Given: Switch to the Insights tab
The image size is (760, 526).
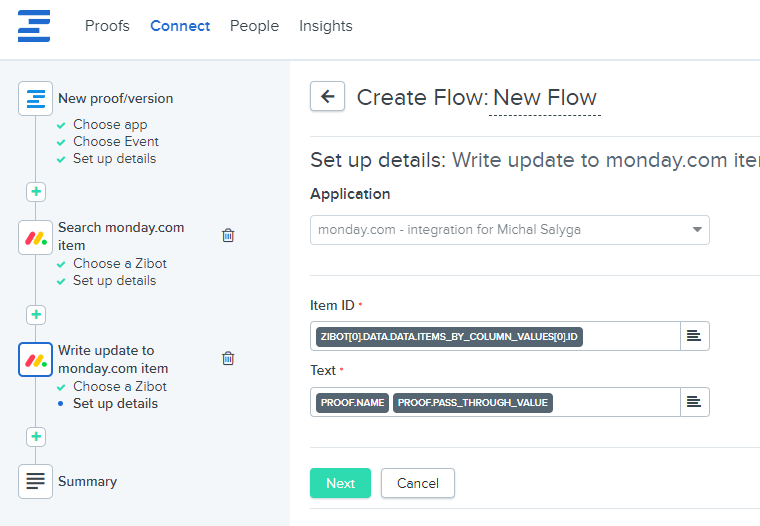Looking at the screenshot, I should (x=325, y=26).
